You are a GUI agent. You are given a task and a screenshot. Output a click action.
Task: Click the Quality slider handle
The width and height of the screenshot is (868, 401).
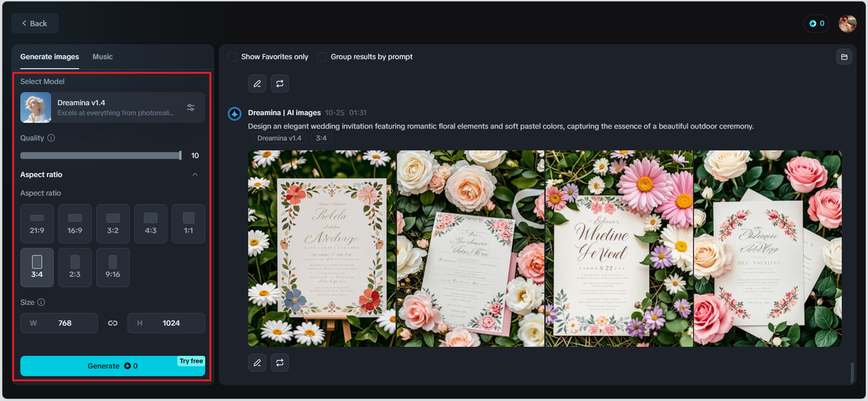pos(180,156)
